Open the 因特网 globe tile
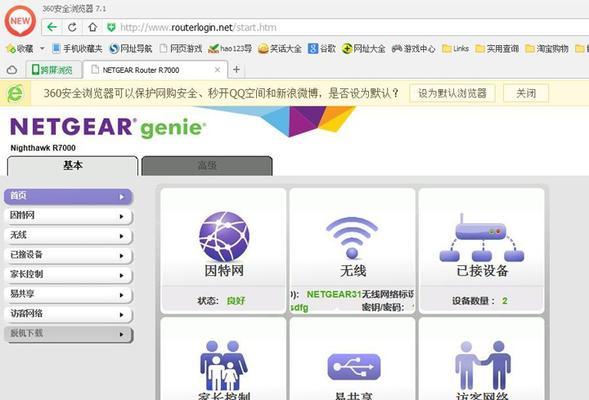This screenshot has height=400, width=589. tap(224, 251)
